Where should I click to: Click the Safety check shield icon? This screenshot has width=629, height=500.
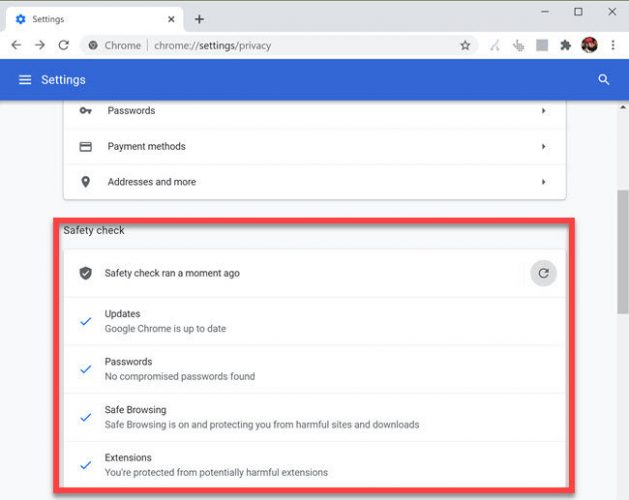point(85,273)
